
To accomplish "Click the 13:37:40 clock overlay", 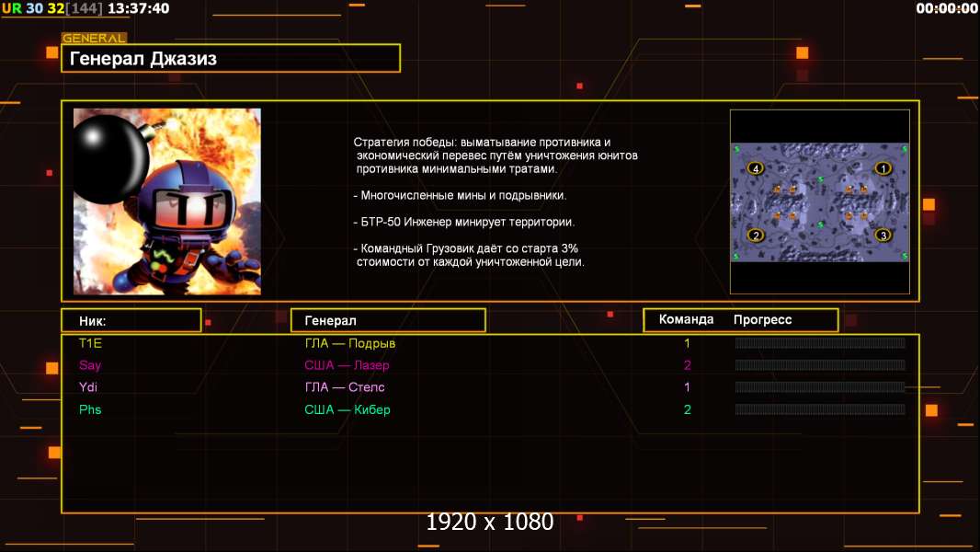I will (x=138, y=8).
